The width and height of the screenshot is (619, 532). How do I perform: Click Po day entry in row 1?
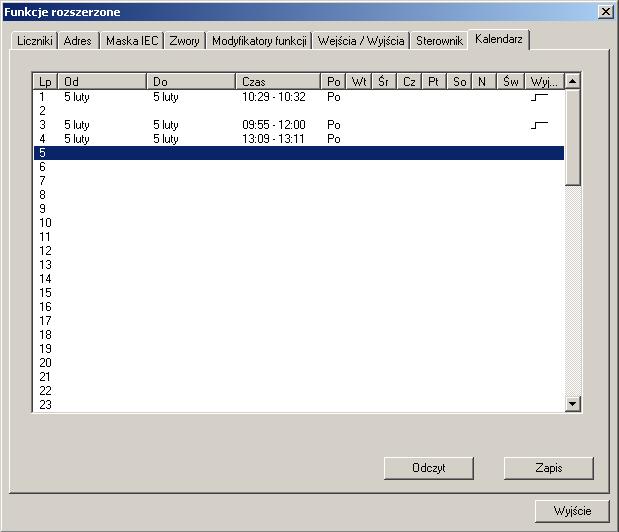pos(334,97)
